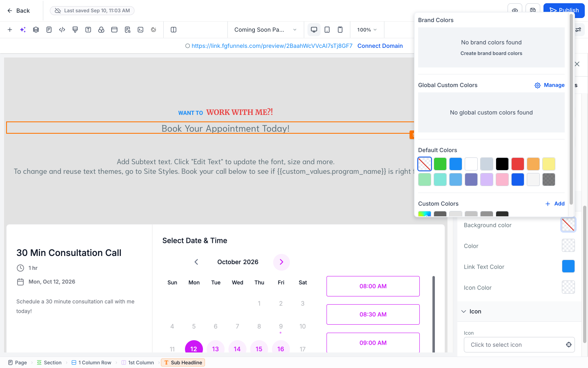The width and height of the screenshot is (588, 368).
Task: Go to next month in calendar
Action: (x=281, y=262)
